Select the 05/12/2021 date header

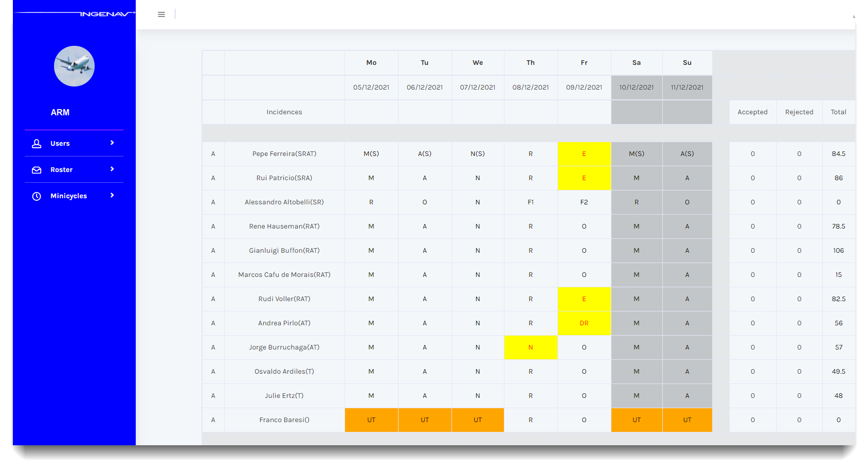(371, 87)
